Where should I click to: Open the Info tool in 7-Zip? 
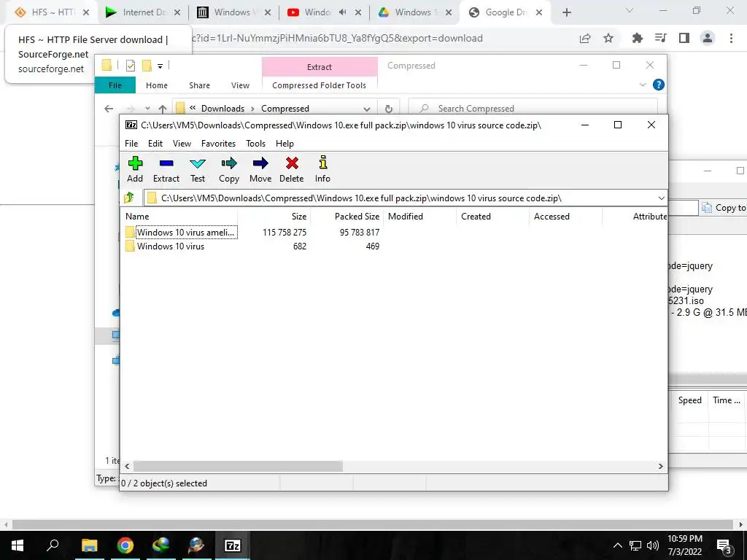[322, 169]
